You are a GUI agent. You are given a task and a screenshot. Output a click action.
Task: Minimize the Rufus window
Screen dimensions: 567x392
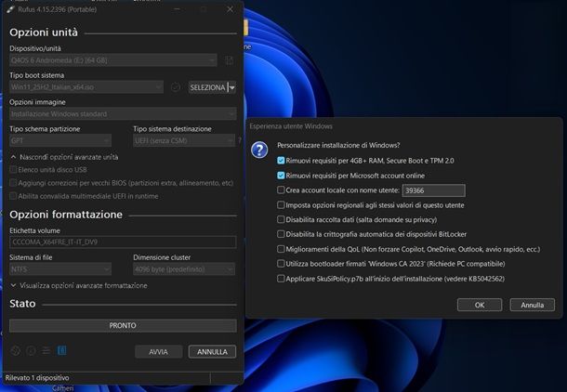click(177, 9)
